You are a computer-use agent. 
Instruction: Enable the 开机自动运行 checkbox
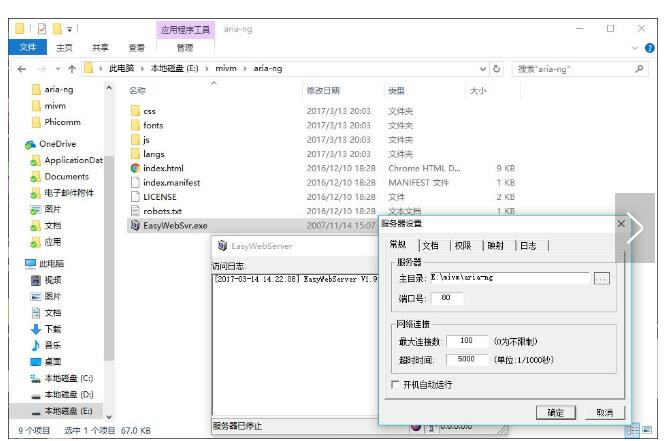coord(395,384)
